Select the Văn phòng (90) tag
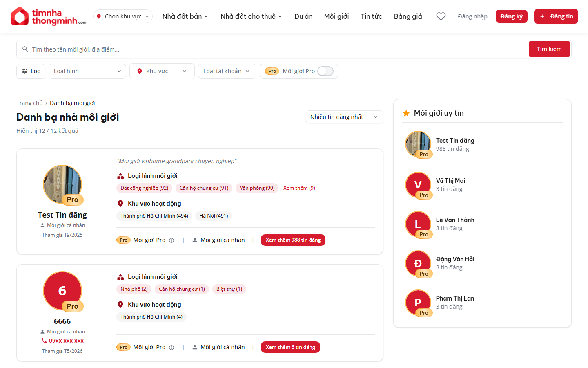This screenshot has height=368, width=588. tap(257, 188)
